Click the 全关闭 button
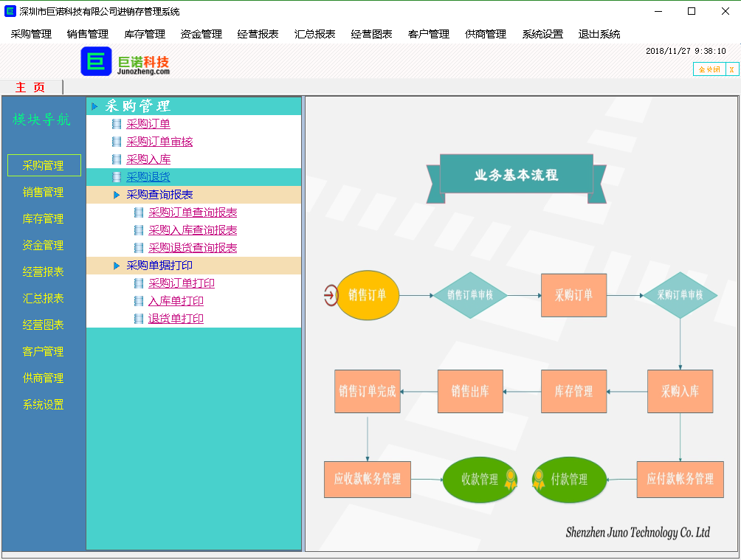The image size is (741, 560). pyautogui.click(x=709, y=69)
